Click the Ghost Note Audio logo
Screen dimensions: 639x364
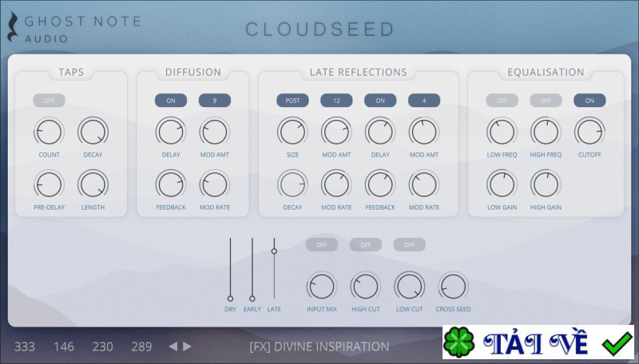[x=74, y=28]
